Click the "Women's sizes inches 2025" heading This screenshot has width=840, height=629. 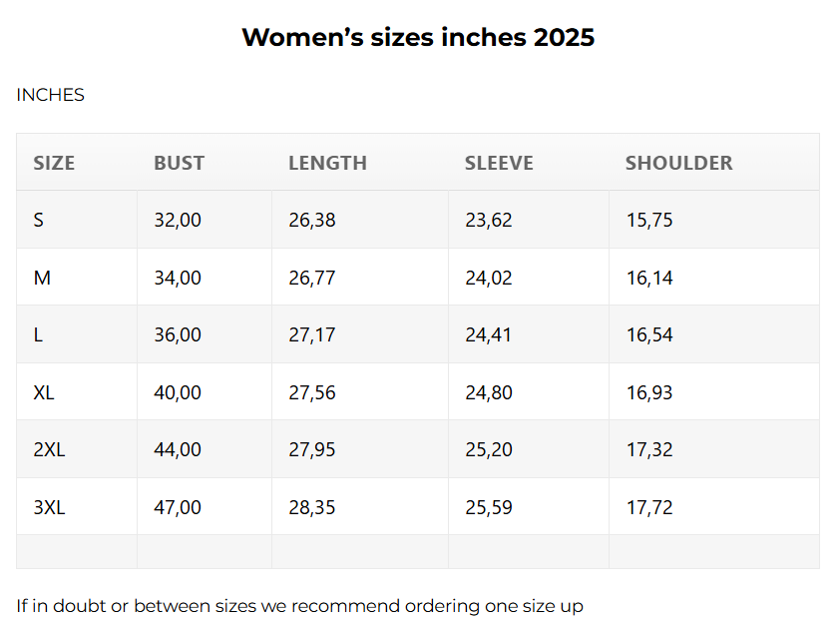tap(418, 38)
